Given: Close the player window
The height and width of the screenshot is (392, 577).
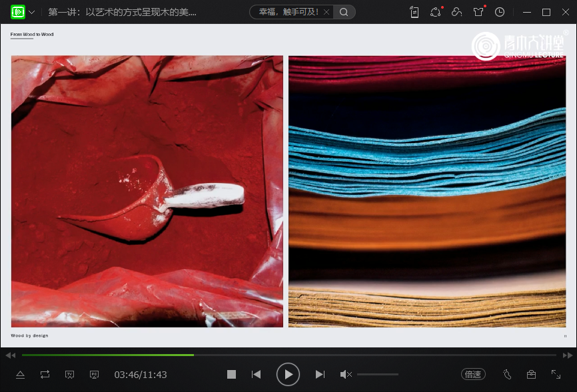Looking at the screenshot, I should click(x=566, y=12).
